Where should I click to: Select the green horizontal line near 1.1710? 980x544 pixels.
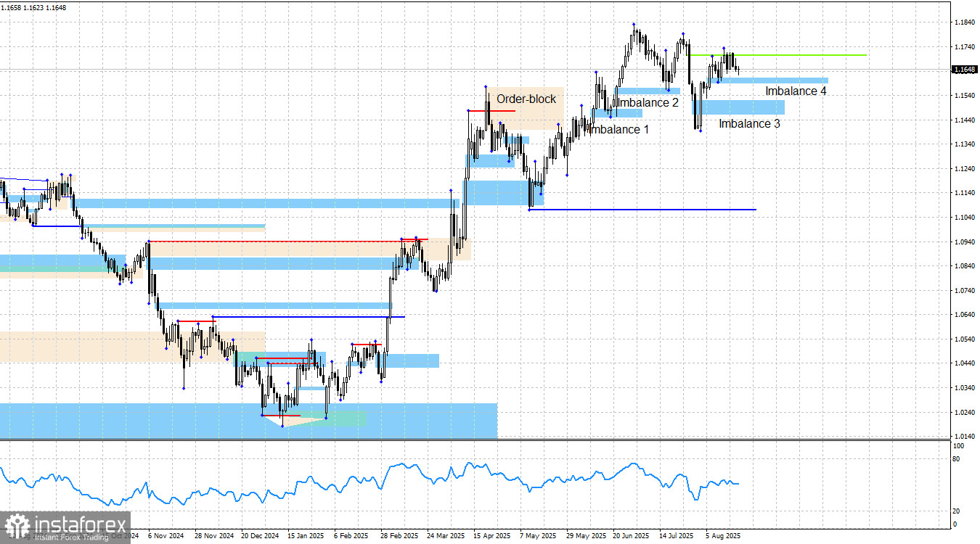[777, 55]
